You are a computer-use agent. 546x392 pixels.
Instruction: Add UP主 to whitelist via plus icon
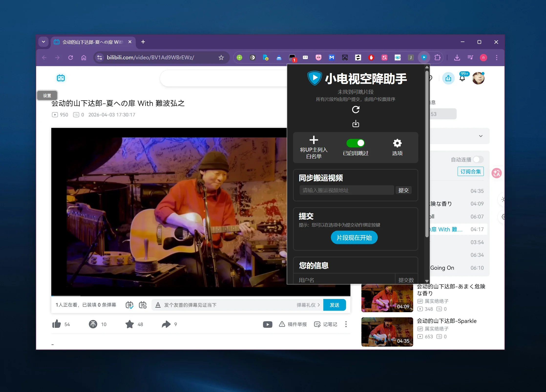(314, 140)
